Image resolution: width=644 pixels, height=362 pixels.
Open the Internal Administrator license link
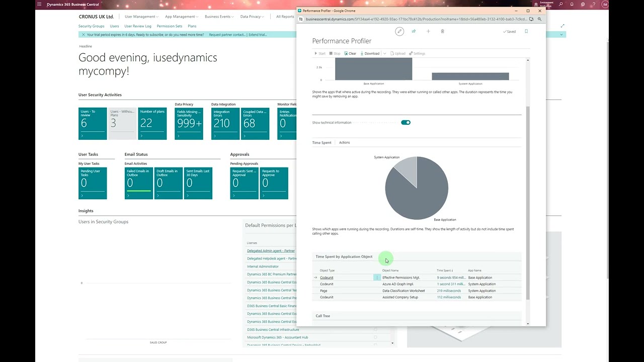tap(263, 266)
